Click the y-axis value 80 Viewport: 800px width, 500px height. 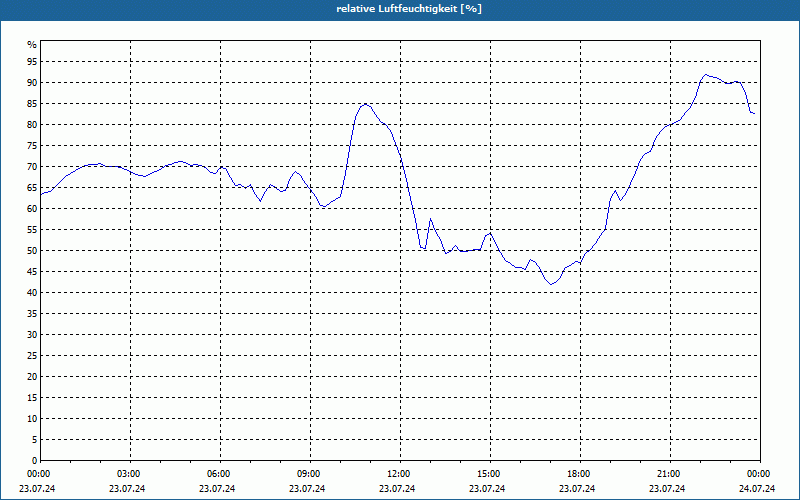coord(32,124)
